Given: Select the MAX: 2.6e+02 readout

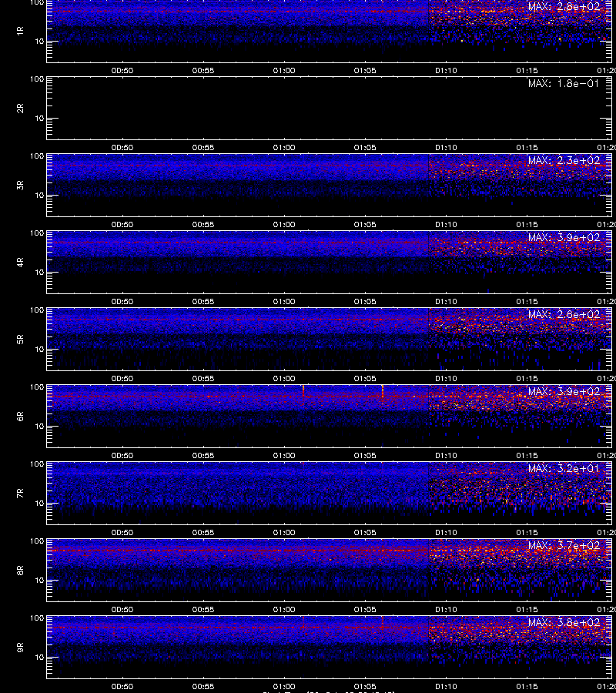Looking at the screenshot, I should (x=564, y=314).
